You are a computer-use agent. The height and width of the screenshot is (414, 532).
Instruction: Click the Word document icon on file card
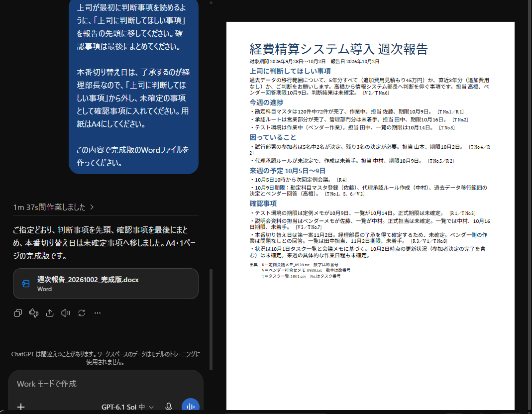(26, 284)
